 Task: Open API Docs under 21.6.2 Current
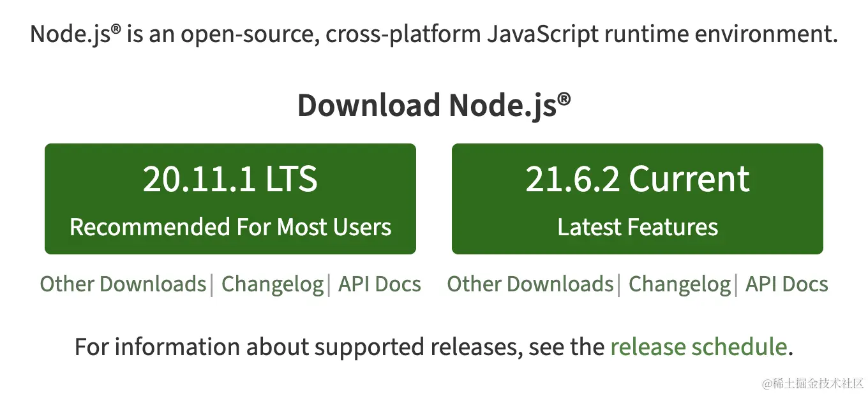pyautogui.click(x=787, y=284)
